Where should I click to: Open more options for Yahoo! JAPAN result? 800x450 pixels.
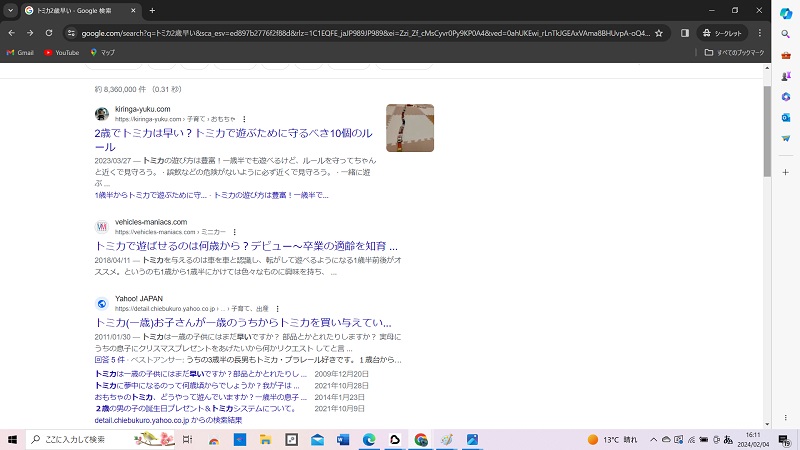point(278,309)
